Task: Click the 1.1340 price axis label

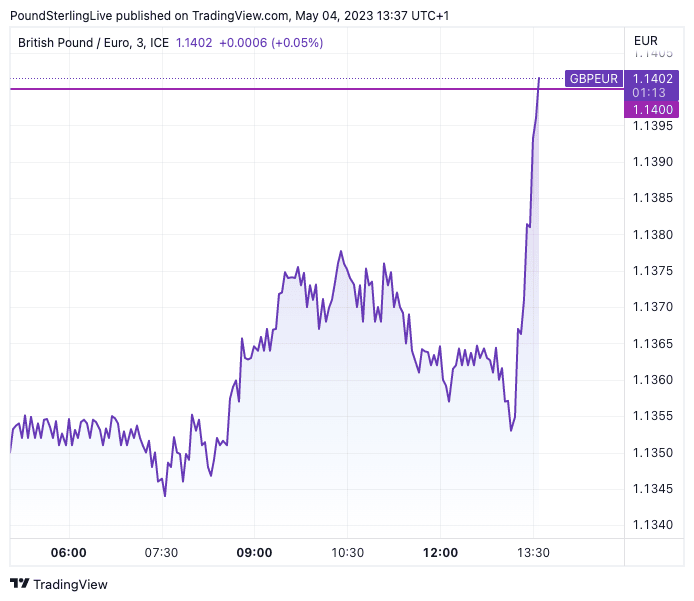Action: [x=653, y=525]
